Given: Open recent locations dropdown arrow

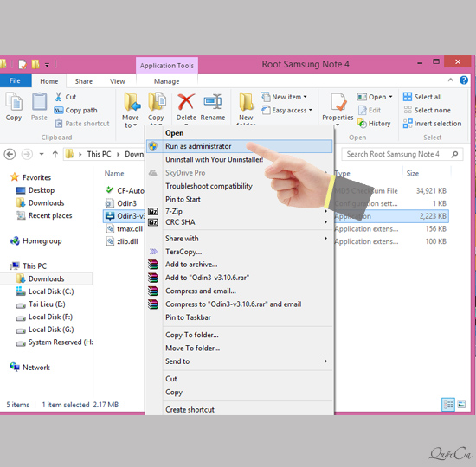Looking at the screenshot, I should click(42, 154).
